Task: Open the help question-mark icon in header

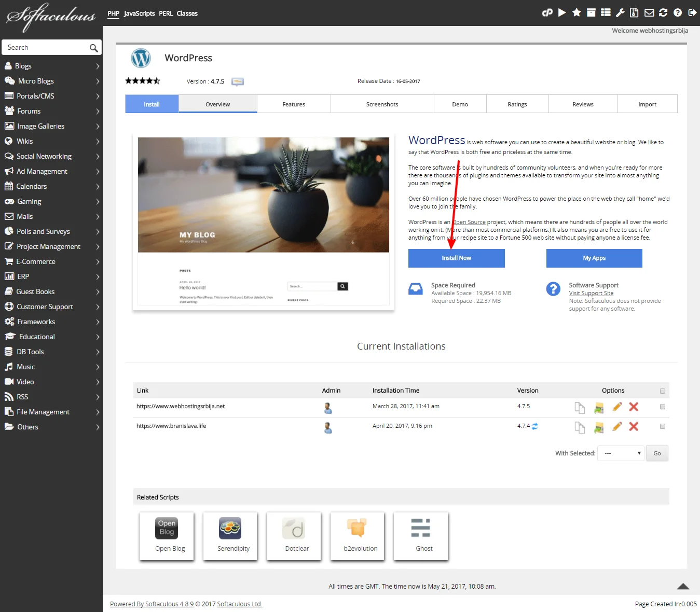Action: [x=678, y=13]
